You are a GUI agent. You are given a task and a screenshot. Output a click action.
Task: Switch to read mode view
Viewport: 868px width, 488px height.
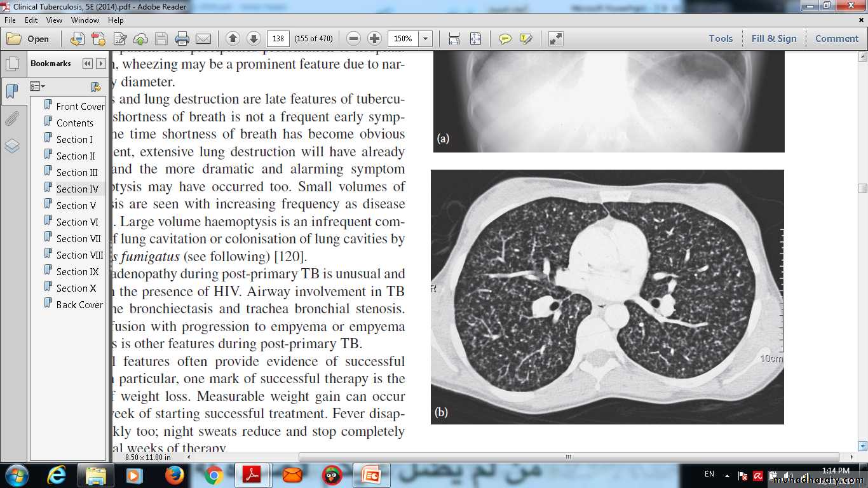point(555,39)
